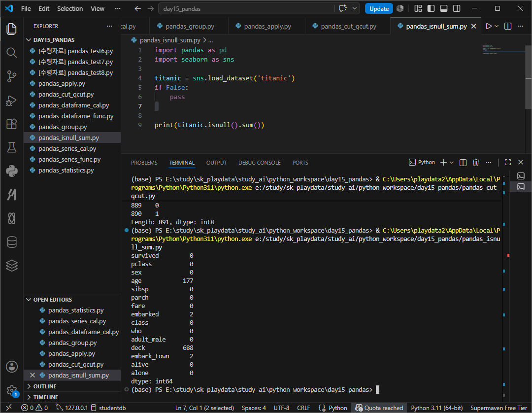Open pandas_statistics.py in the DAY15_PANDAS folder tree

point(66,171)
